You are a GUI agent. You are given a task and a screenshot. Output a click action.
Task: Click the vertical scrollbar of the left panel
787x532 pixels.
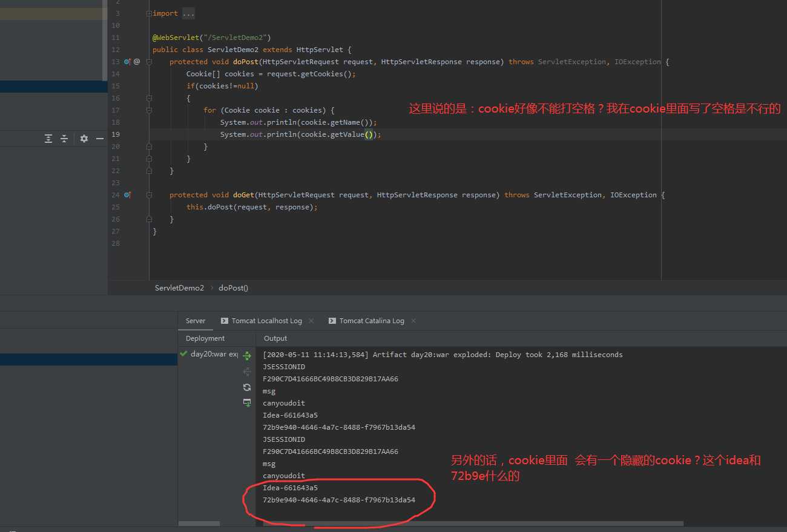[x=105, y=39]
